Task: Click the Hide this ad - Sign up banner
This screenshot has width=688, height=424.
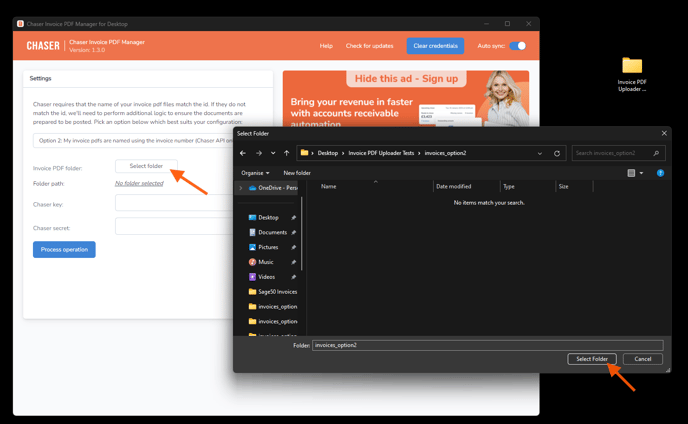Action: (406, 79)
